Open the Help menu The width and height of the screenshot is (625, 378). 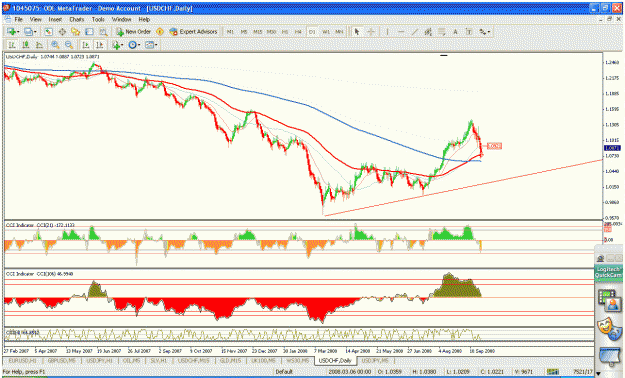(x=144, y=19)
